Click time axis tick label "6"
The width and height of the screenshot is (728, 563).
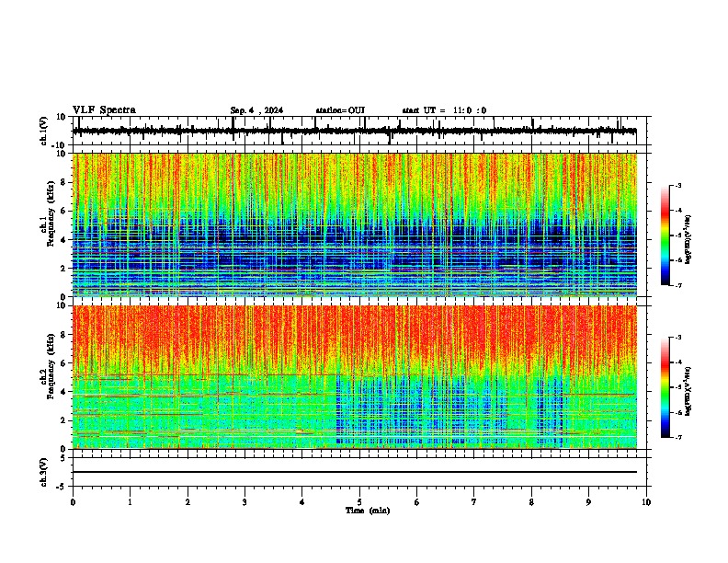[x=417, y=502]
